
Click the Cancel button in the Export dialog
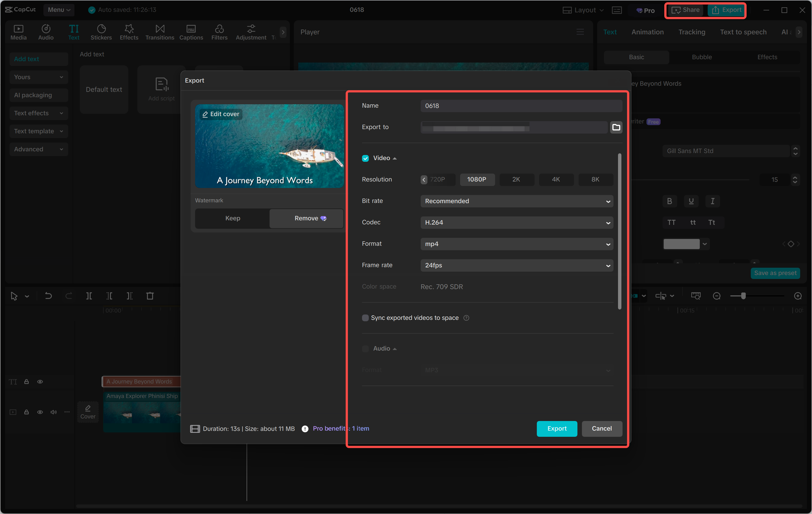(x=602, y=428)
